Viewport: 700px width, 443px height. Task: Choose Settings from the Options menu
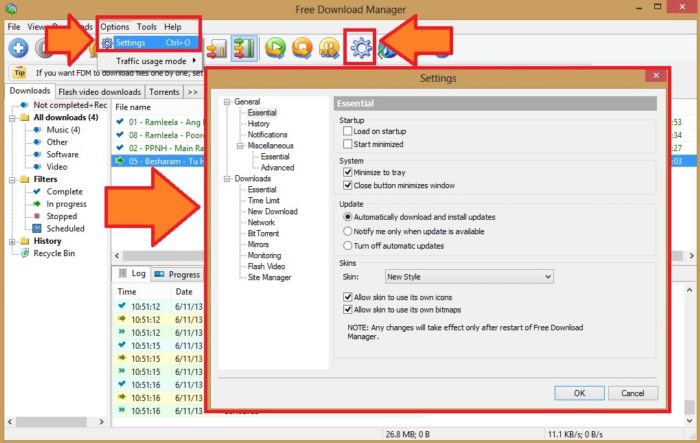pos(150,43)
